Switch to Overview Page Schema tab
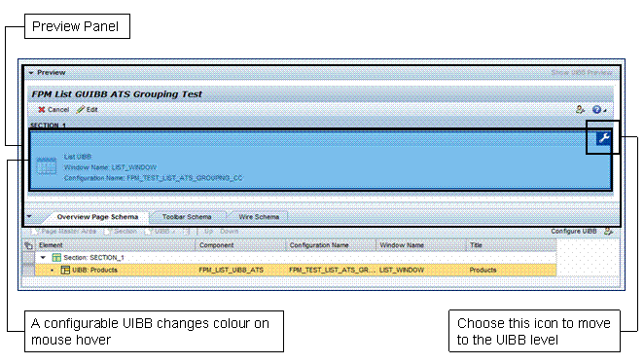The width and height of the screenshot is (644, 364). [x=97, y=217]
